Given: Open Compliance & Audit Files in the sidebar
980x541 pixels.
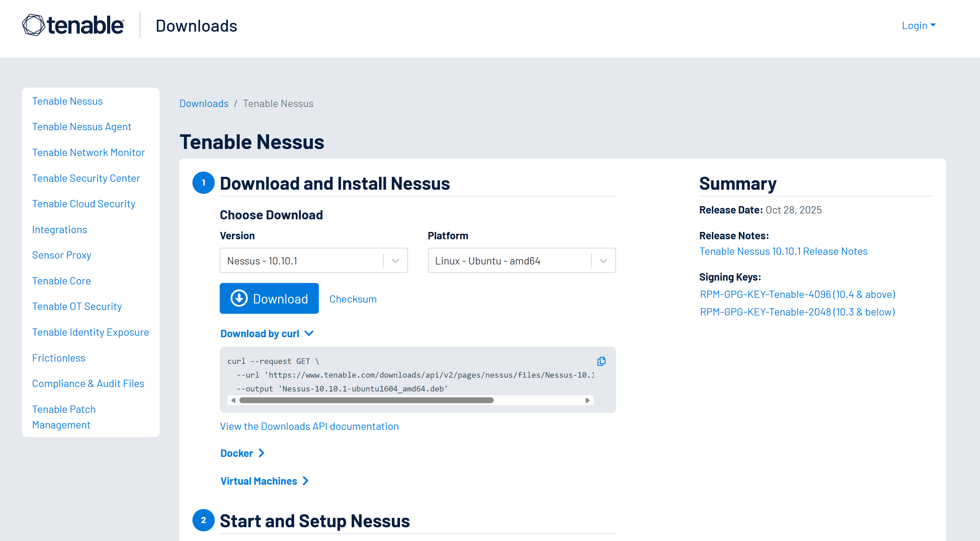Looking at the screenshot, I should point(88,384).
